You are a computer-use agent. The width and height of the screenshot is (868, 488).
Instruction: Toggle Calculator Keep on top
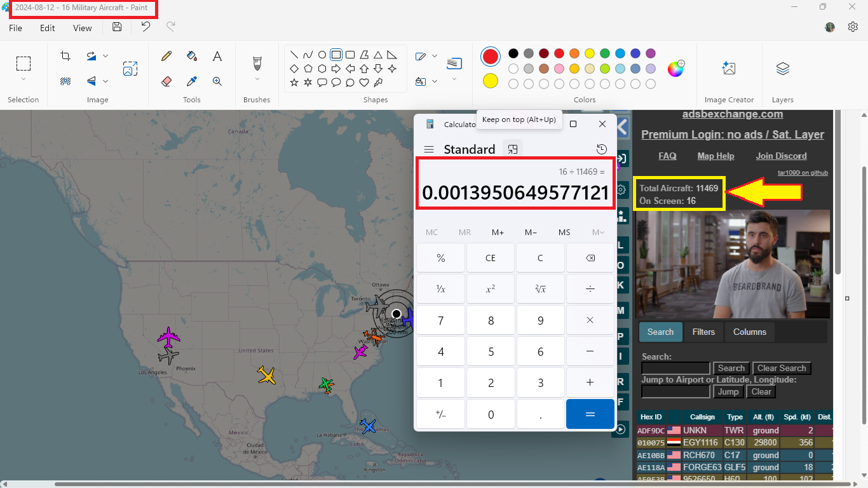(x=513, y=149)
